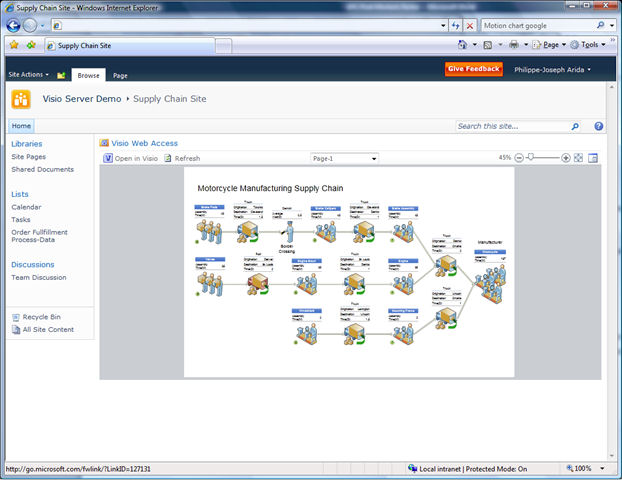622x480 pixels.
Task: Open Help via blue question mark
Action: click(x=599, y=126)
